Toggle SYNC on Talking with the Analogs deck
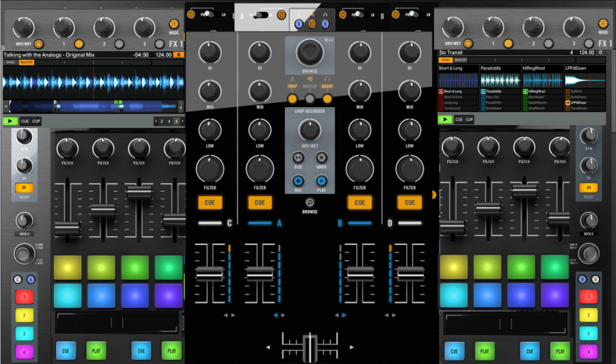The height and width of the screenshot is (364, 616). (x=10, y=62)
